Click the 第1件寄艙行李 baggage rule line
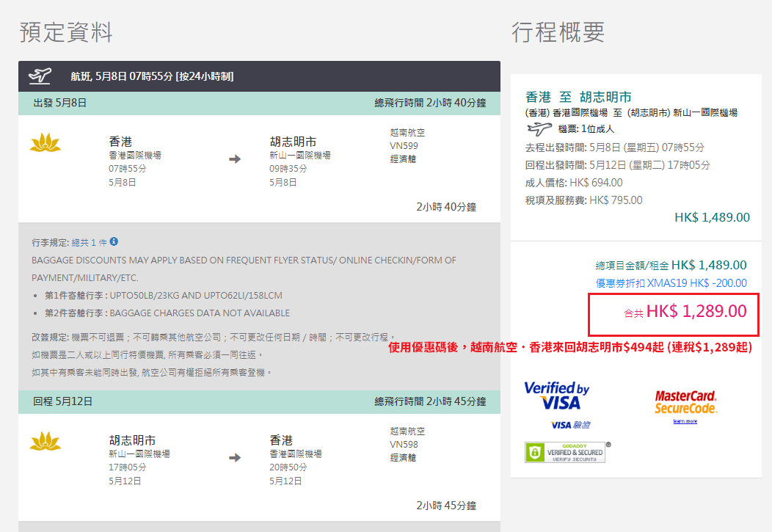Viewport: 772px width, 532px height. click(x=164, y=296)
